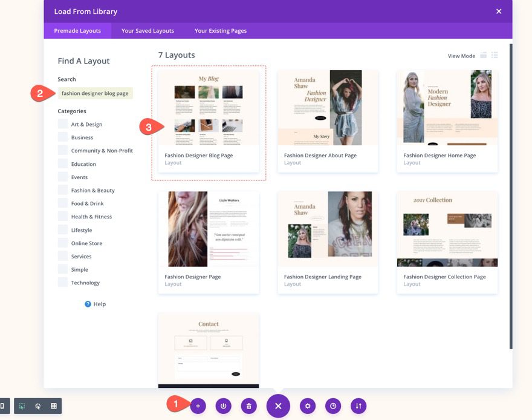Click the Help link in the sidebar
Viewport: 532px width, 420px height.
pos(95,304)
